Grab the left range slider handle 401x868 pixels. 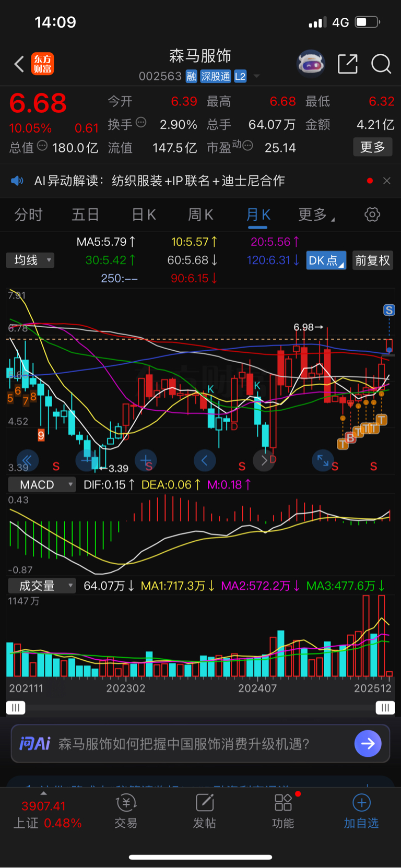pos(16,708)
